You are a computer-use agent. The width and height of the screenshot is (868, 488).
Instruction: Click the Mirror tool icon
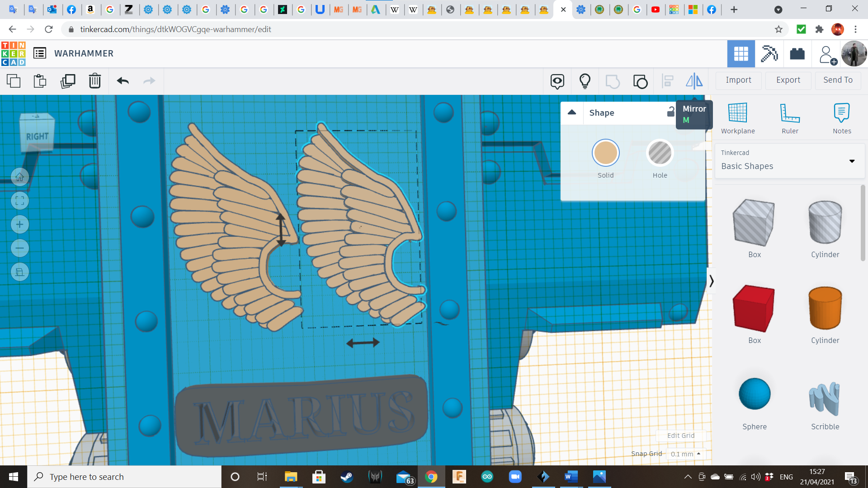[x=694, y=81]
